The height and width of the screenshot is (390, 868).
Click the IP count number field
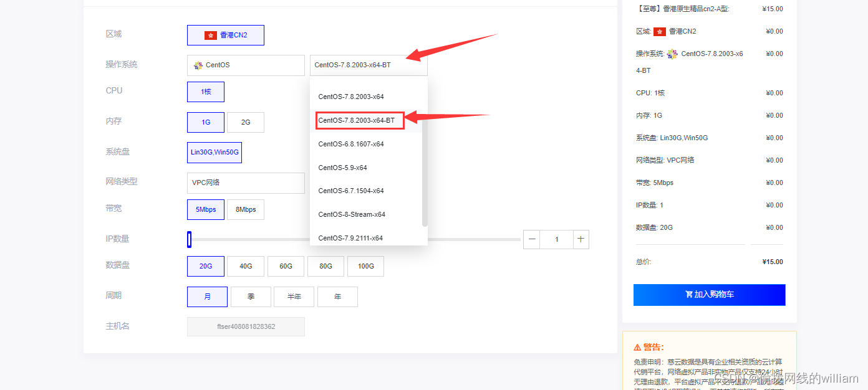click(x=556, y=239)
